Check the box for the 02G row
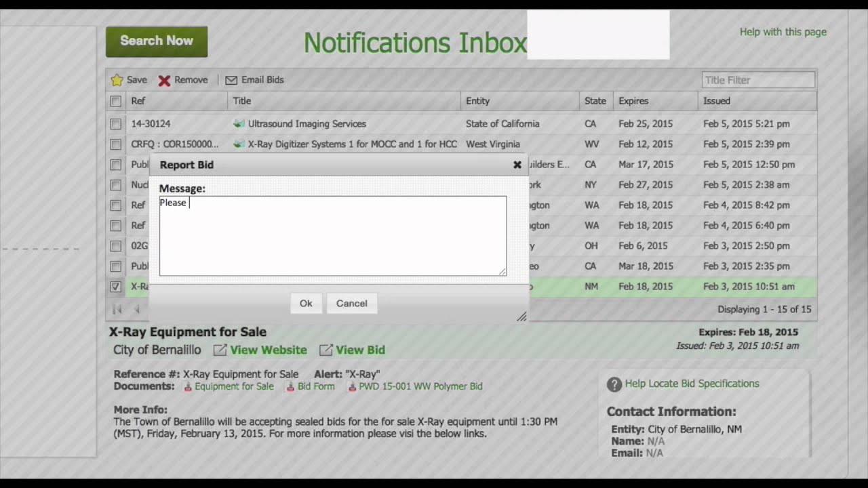Viewport: 868px width, 488px height. coord(115,246)
